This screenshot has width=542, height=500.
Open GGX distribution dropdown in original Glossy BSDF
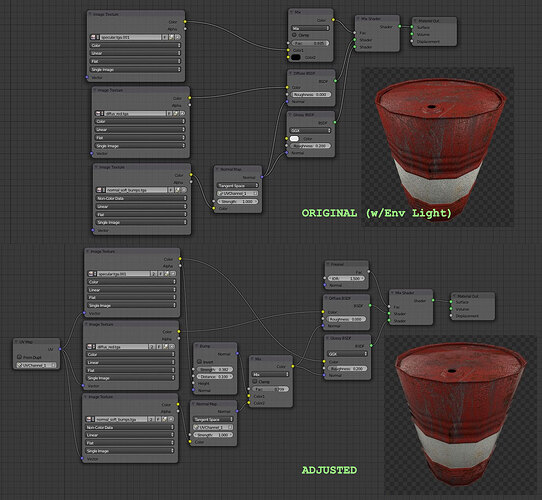(x=310, y=130)
